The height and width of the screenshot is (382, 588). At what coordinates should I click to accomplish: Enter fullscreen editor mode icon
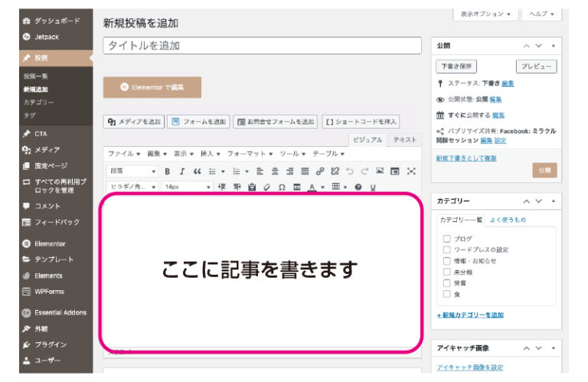tap(411, 171)
